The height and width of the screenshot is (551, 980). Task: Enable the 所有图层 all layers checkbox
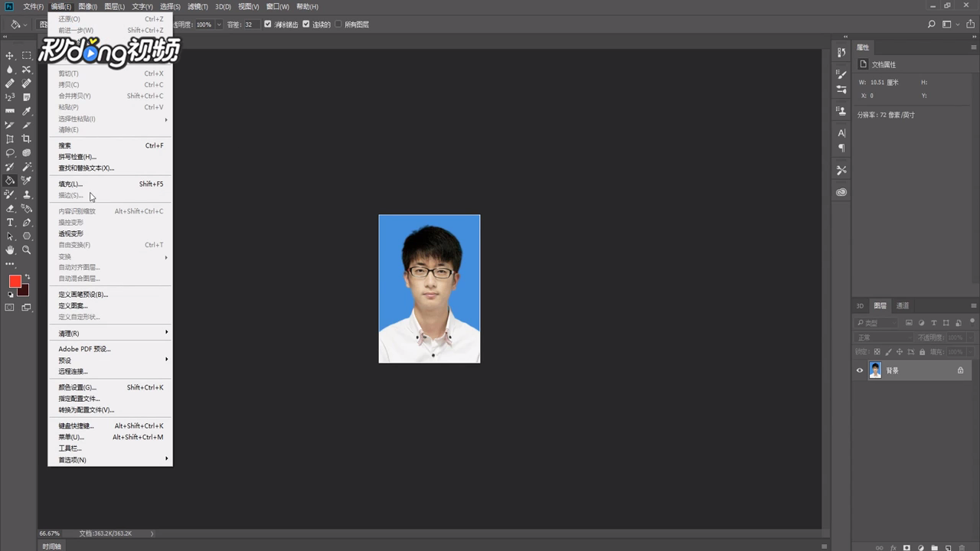(338, 24)
